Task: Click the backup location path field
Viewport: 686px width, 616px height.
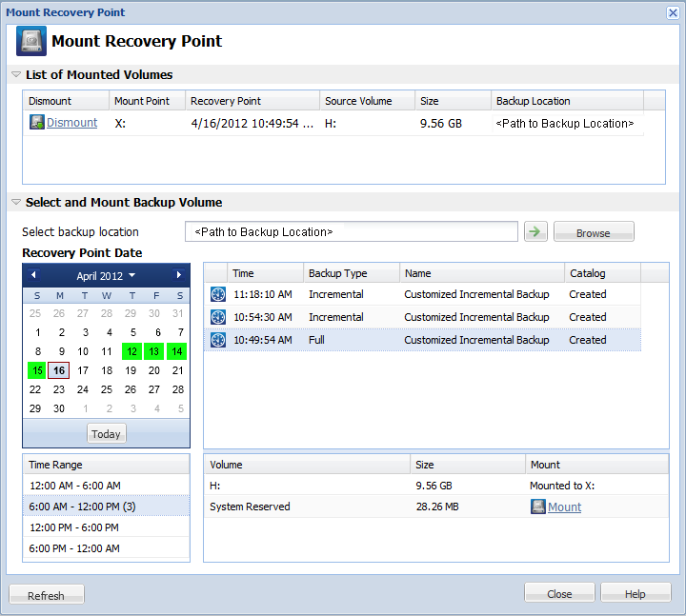Action: (x=351, y=231)
